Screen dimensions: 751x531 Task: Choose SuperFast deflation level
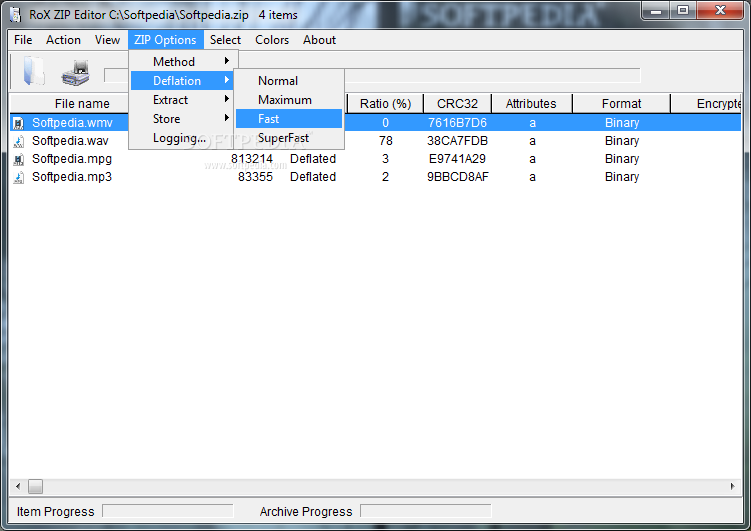pos(289,138)
